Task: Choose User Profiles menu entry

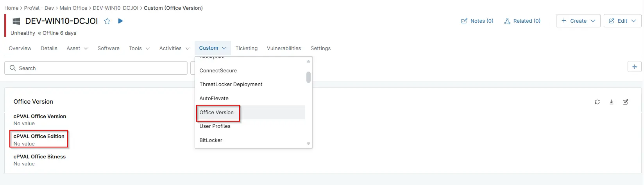Action: click(x=250, y=126)
